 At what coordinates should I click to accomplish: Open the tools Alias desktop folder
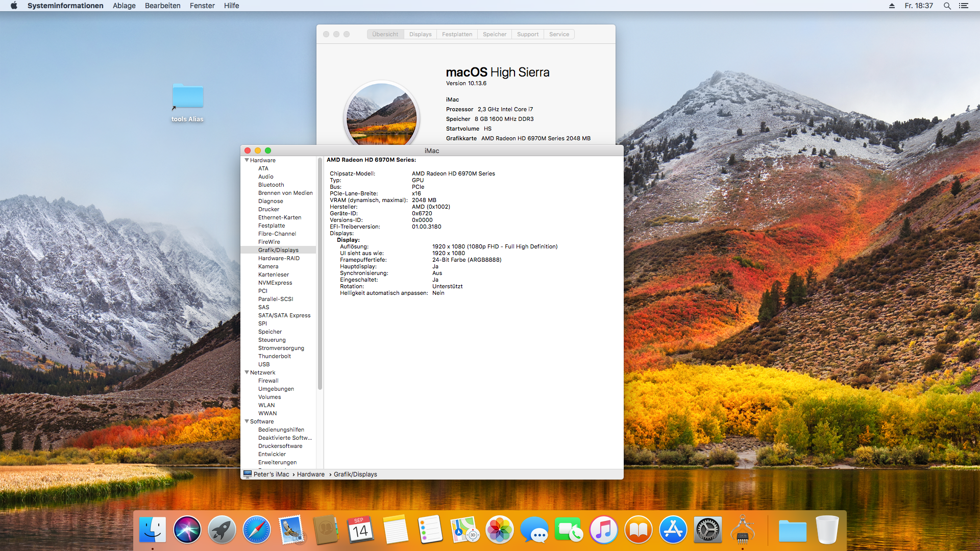(x=188, y=97)
